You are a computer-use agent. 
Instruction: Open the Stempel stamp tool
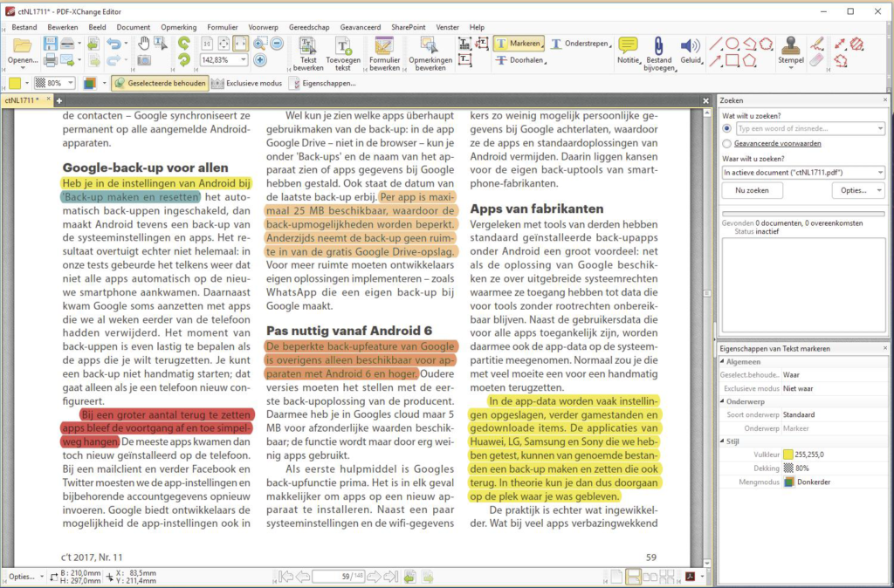pos(791,50)
